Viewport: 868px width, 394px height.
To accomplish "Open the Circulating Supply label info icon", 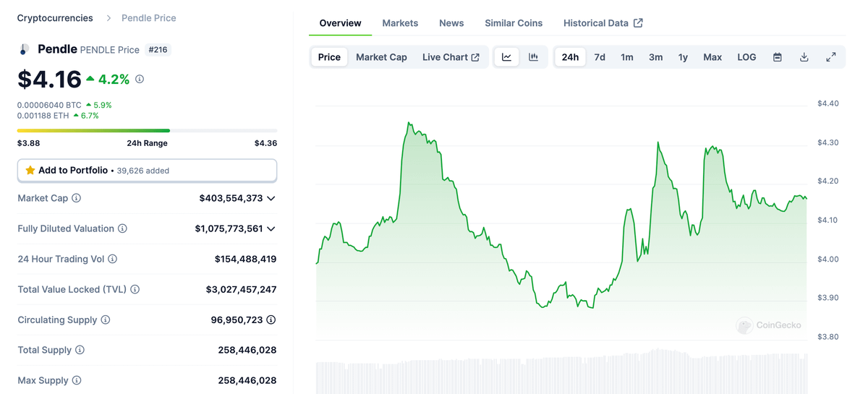I will 106,320.
